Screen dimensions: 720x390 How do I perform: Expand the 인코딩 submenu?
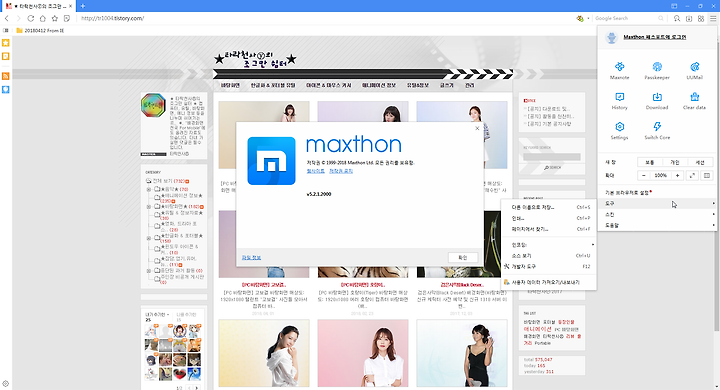(549, 245)
